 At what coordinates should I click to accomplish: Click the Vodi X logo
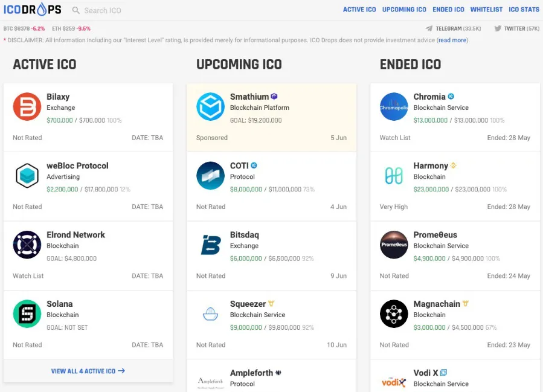[x=394, y=382]
